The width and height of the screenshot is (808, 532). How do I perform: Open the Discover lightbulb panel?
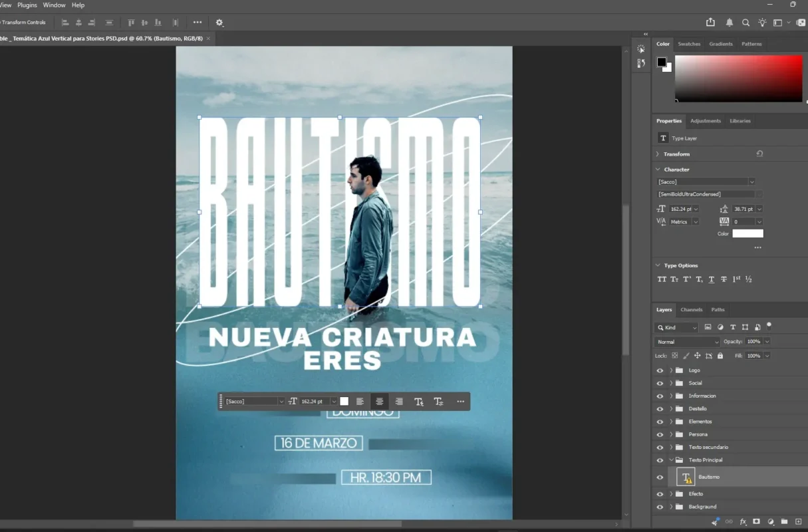point(762,23)
